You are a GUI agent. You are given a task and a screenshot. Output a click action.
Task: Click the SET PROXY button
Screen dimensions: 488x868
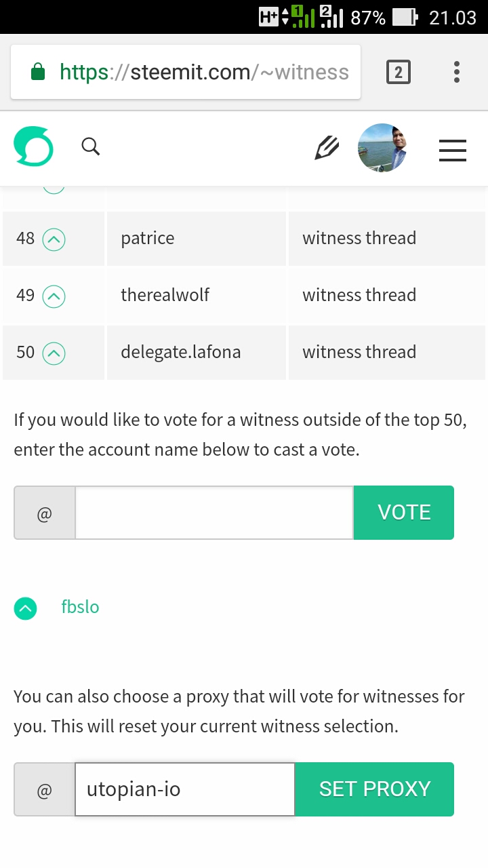375,789
